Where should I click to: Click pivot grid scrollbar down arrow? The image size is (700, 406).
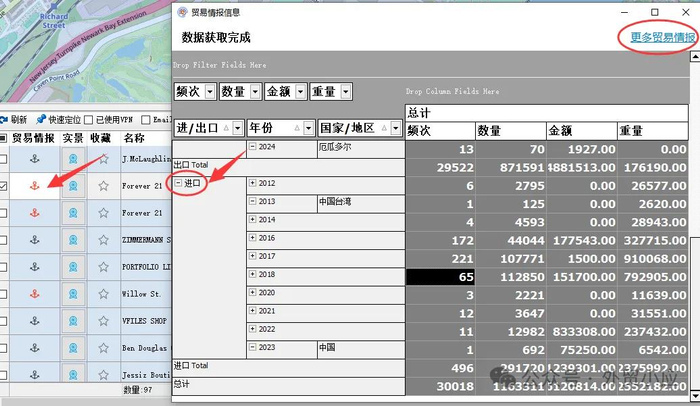point(695,396)
